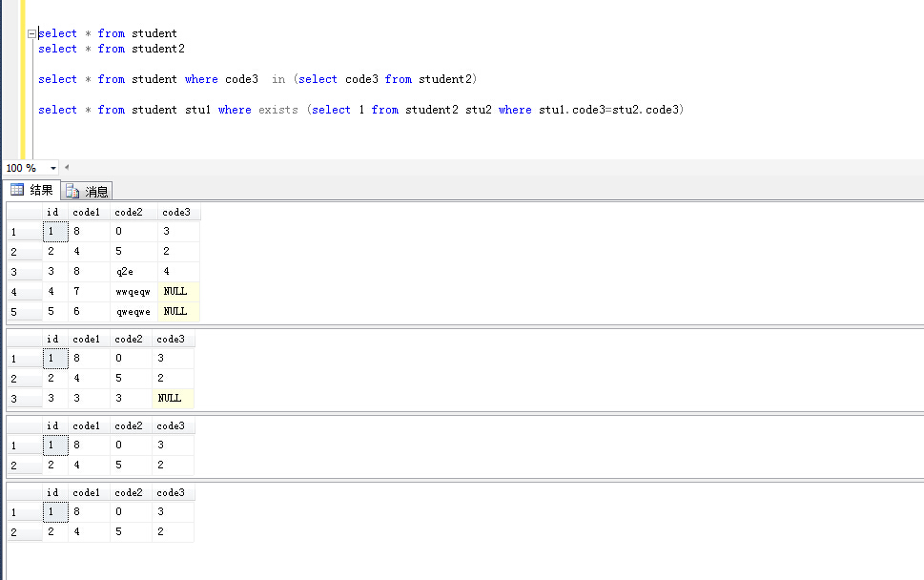Select row 2 of the first result grid
The height and width of the screenshot is (580, 924).
click(x=23, y=251)
